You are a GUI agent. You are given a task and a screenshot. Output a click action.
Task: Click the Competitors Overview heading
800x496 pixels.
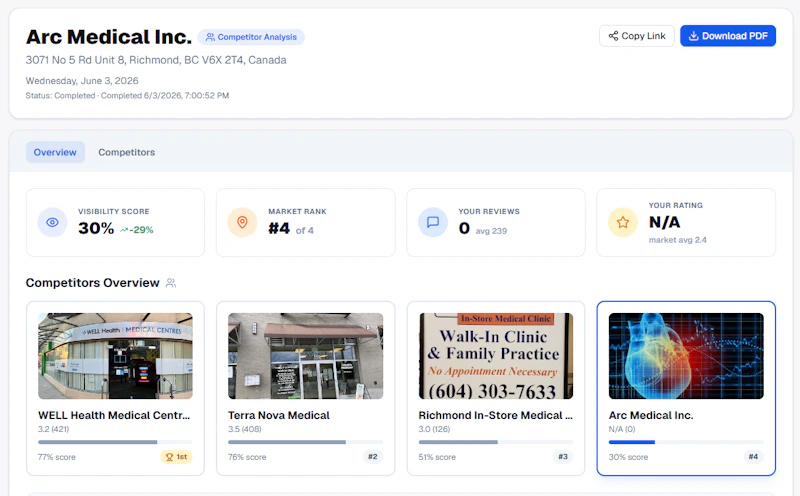point(92,283)
